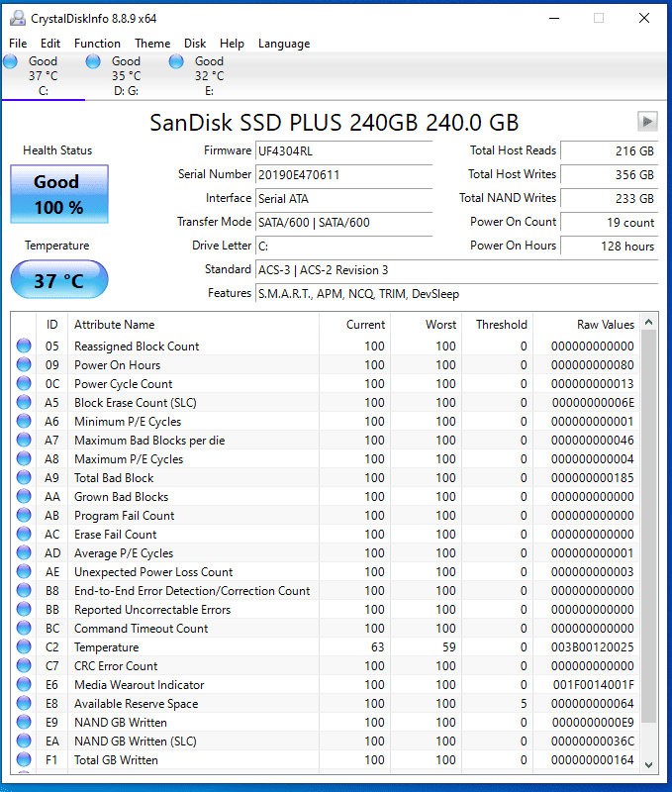The image size is (672, 792).
Task: Open the Theme menu
Action: pos(152,44)
